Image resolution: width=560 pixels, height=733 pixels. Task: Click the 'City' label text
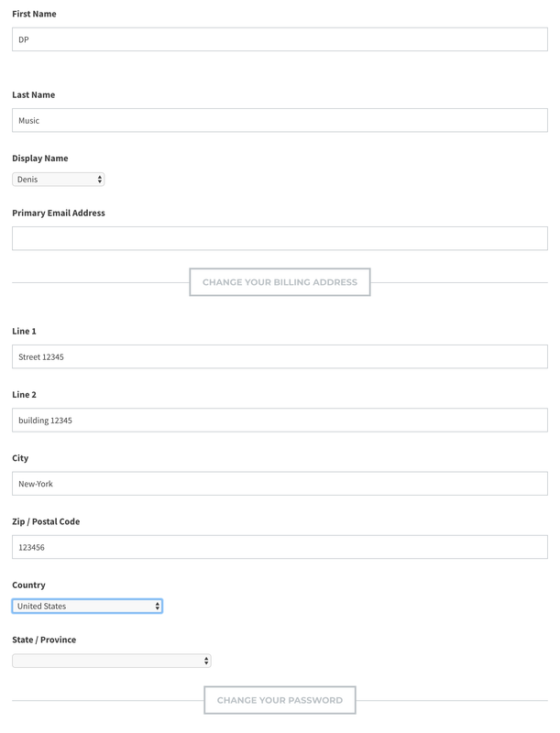(20, 458)
